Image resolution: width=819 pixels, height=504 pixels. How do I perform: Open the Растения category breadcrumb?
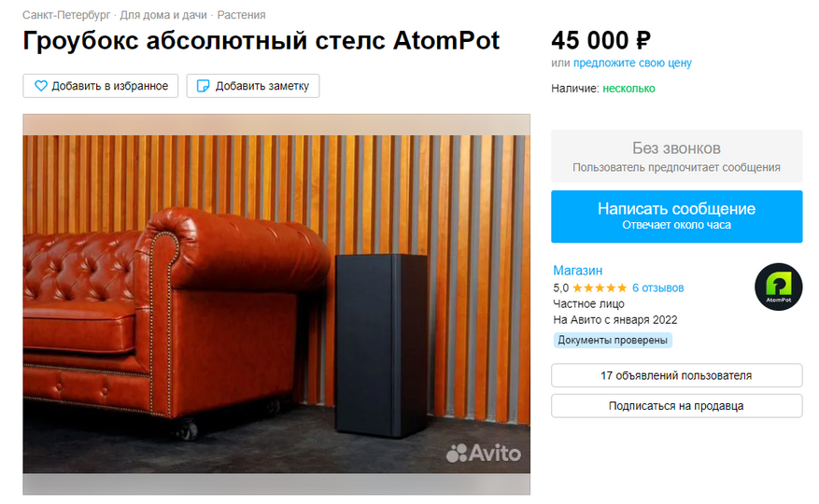(241, 15)
